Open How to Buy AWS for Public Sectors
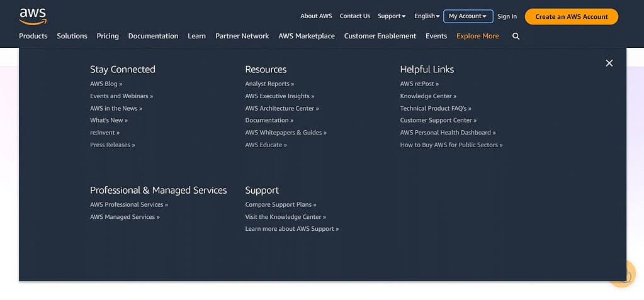 point(451,145)
